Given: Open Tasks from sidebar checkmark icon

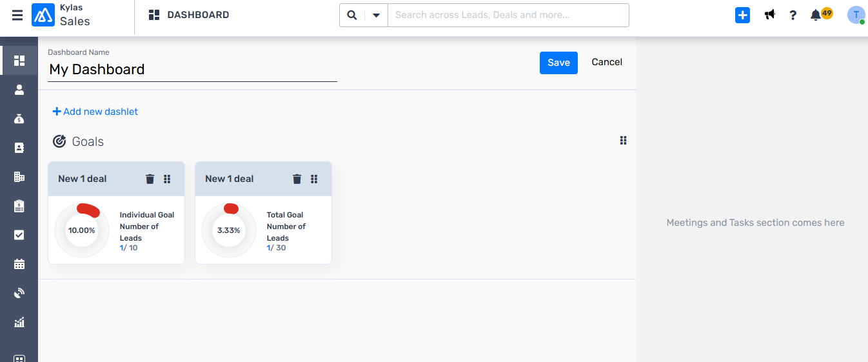Looking at the screenshot, I should coord(19,235).
